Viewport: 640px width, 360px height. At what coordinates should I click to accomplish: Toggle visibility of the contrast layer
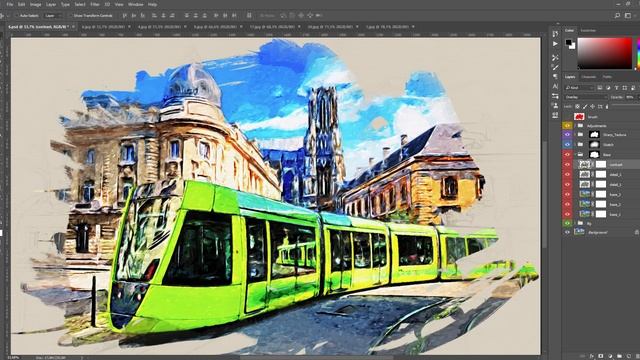click(567, 164)
